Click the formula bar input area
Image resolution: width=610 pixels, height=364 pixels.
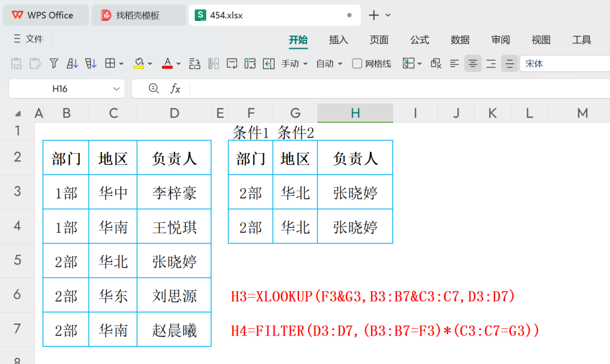click(400, 89)
